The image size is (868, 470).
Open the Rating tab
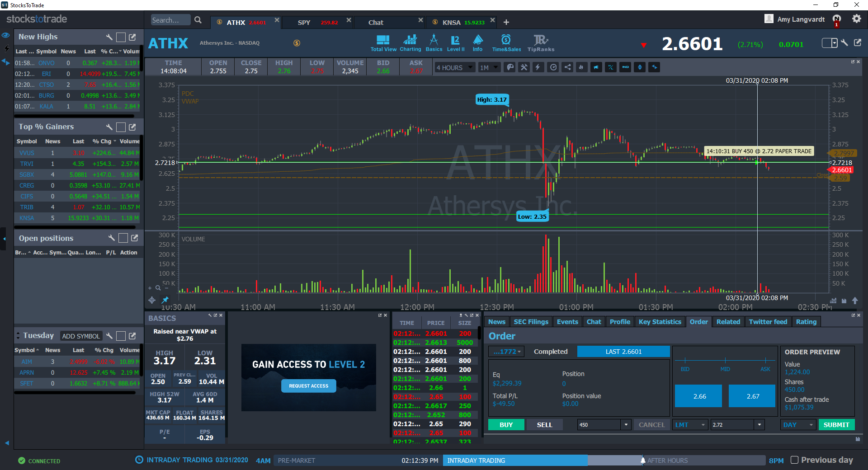[806, 322]
